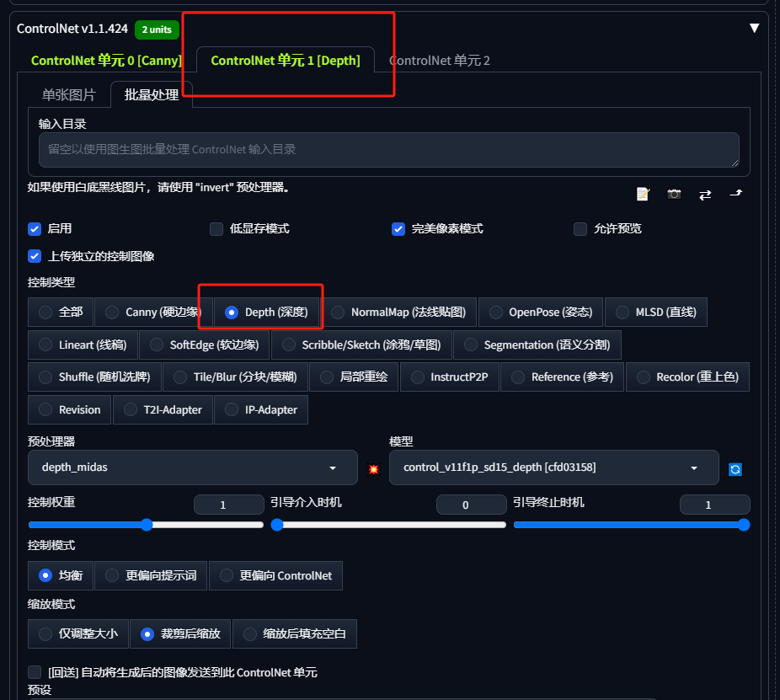This screenshot has height=700, width=780.
Task: Choose Tile/Blur (分块/模糊) control type
Action: [x=235, y=377]
